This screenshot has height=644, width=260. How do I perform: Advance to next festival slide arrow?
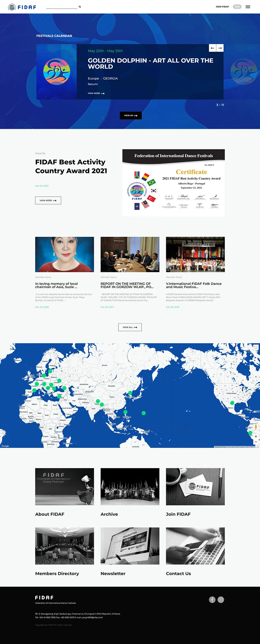220,48
